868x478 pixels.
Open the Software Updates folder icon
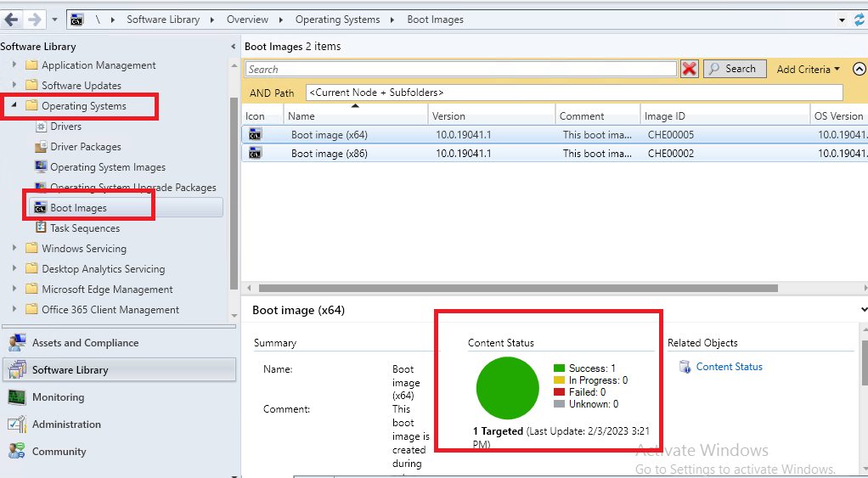click(31, 85)
